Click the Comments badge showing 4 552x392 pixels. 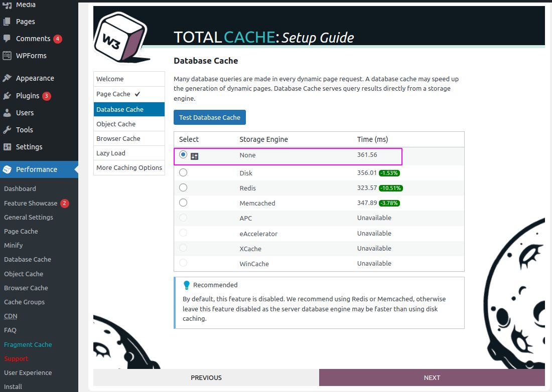point(58,39)
